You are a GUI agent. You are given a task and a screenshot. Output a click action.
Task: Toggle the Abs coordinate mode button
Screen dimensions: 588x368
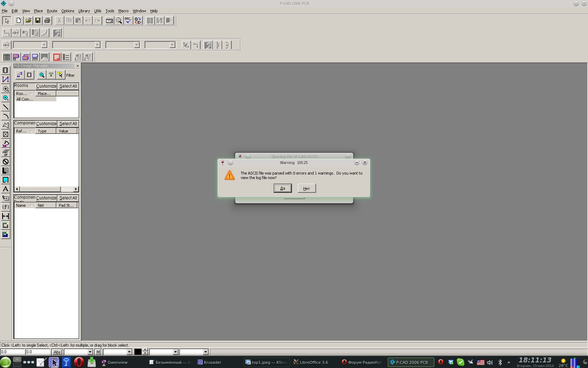pyautogui.click(x=57, y=352)
